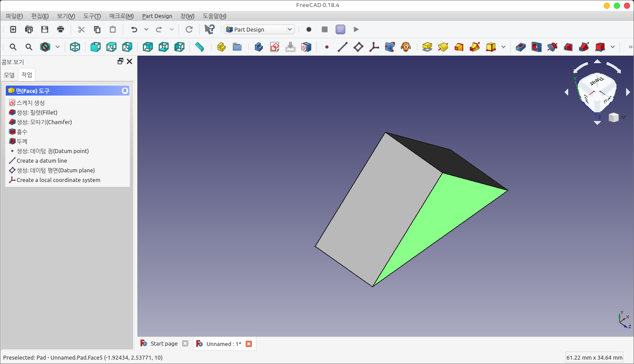
Task: Toggle floating of the combo view panel
Action: coord(120,61)
